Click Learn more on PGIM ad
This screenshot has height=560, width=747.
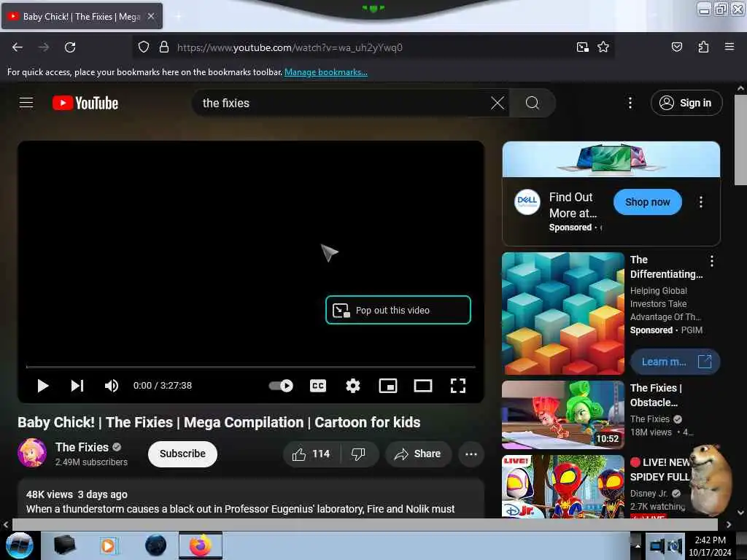pos(675,362)
